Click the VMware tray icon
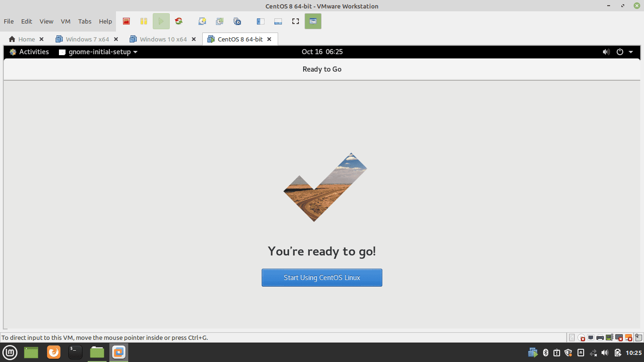Viewport: 644px width, 362px height. [533, 353]
